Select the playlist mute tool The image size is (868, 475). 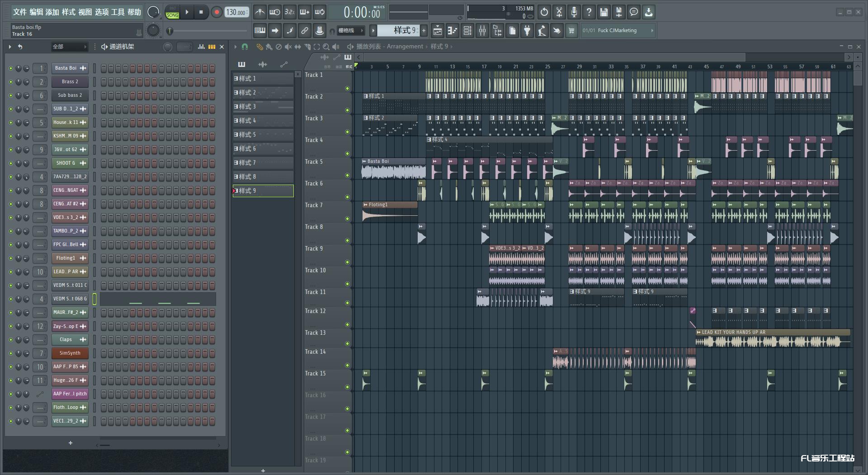pyautogui.click(x=288, y=47)
